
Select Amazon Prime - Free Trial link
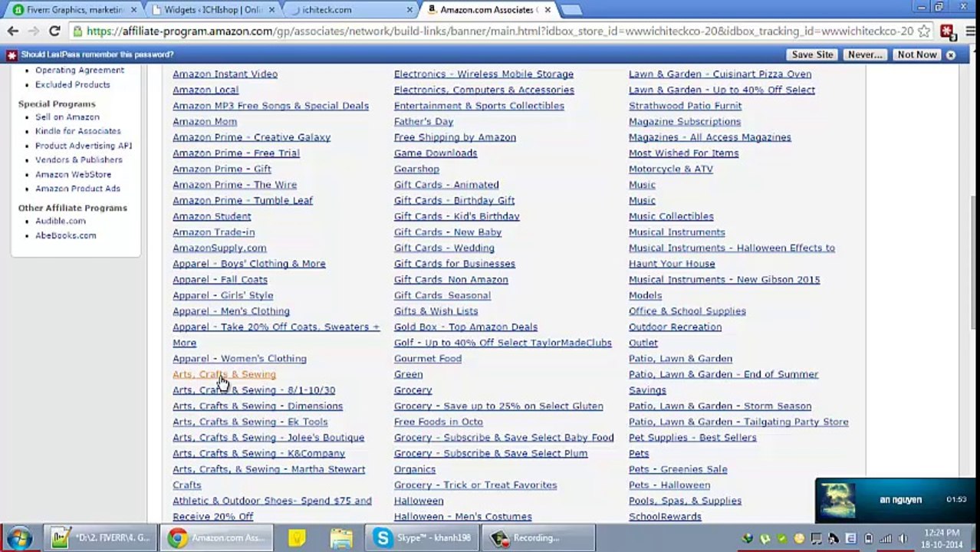236,153
